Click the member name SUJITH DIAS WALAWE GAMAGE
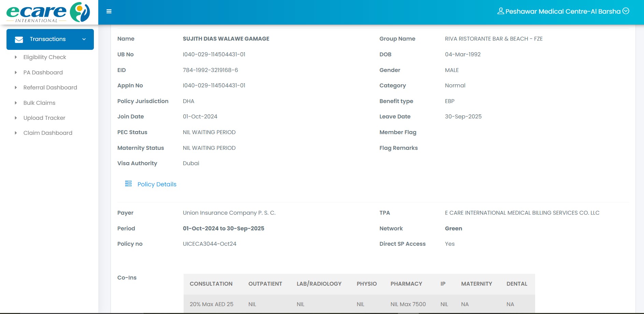 pos(226,39)
